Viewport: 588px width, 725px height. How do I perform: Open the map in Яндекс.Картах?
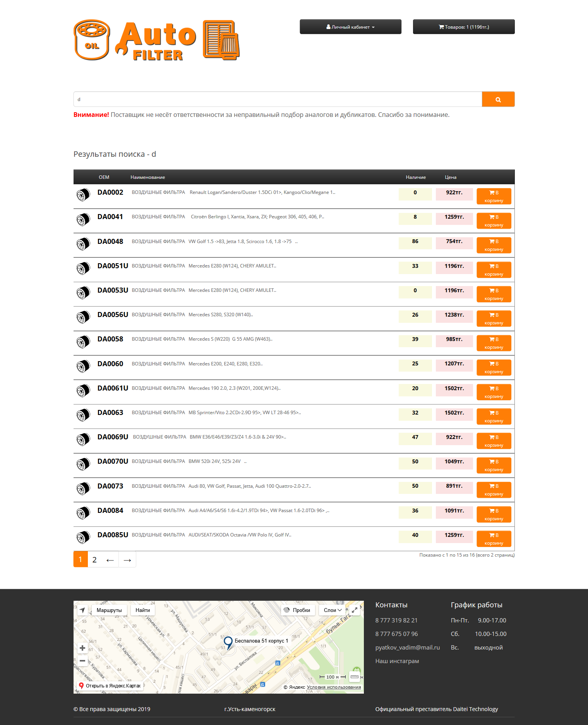[110, 686]
